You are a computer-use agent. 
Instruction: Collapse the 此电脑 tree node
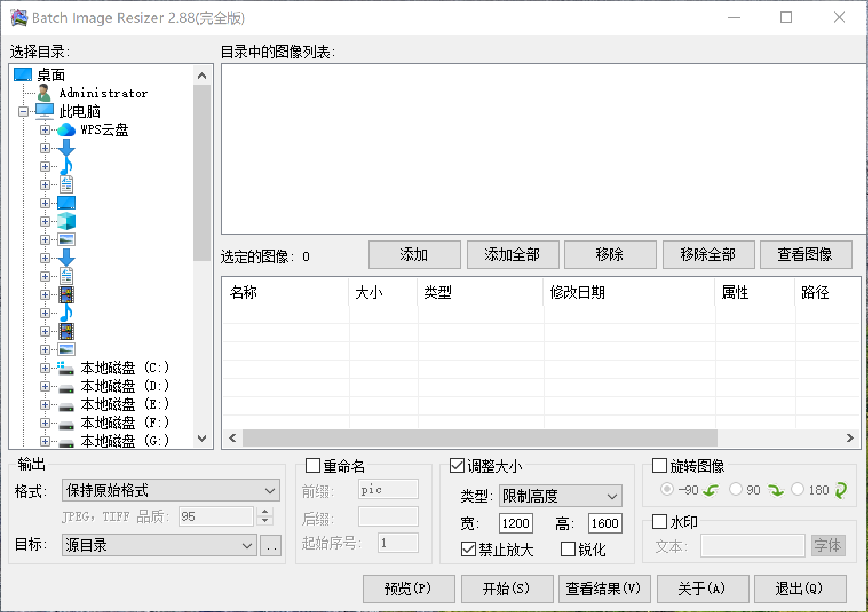click(x=23, y=112)
